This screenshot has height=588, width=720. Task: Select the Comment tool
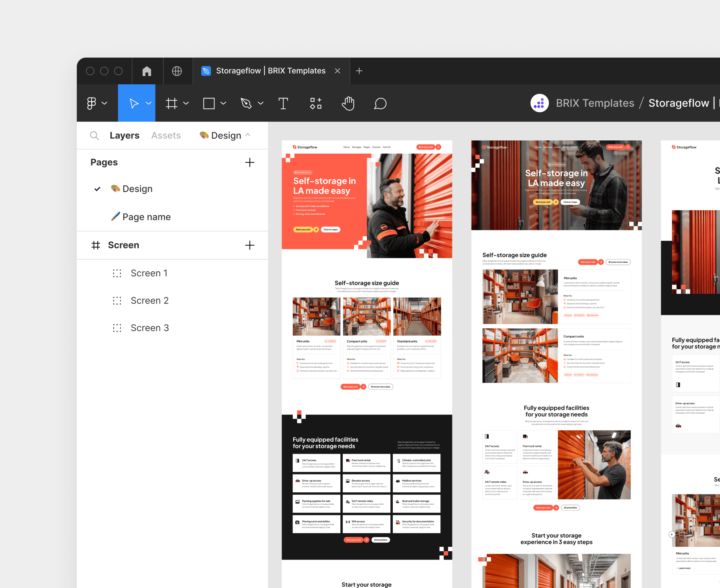click(x=380, y=103)
